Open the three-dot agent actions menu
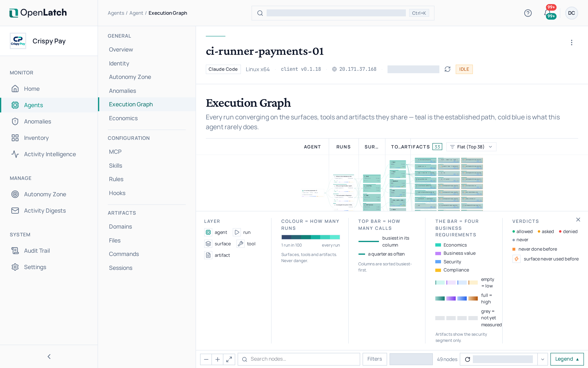Screen dimensions: 588x368 coord(571,43)
